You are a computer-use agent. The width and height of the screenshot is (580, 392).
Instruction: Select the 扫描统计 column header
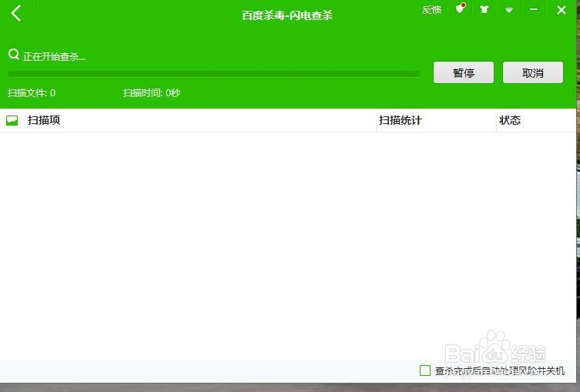click(401, 120)
